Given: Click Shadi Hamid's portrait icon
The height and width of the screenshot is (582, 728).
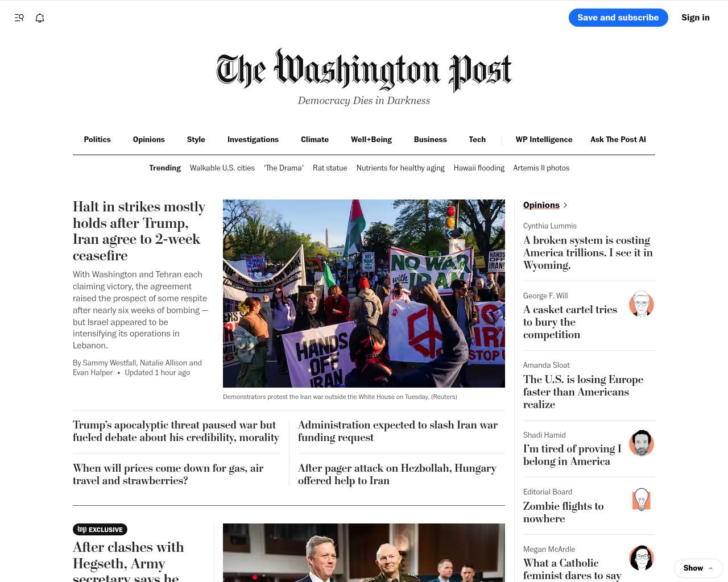Looking at the screenshot, I should click(642, 443).
